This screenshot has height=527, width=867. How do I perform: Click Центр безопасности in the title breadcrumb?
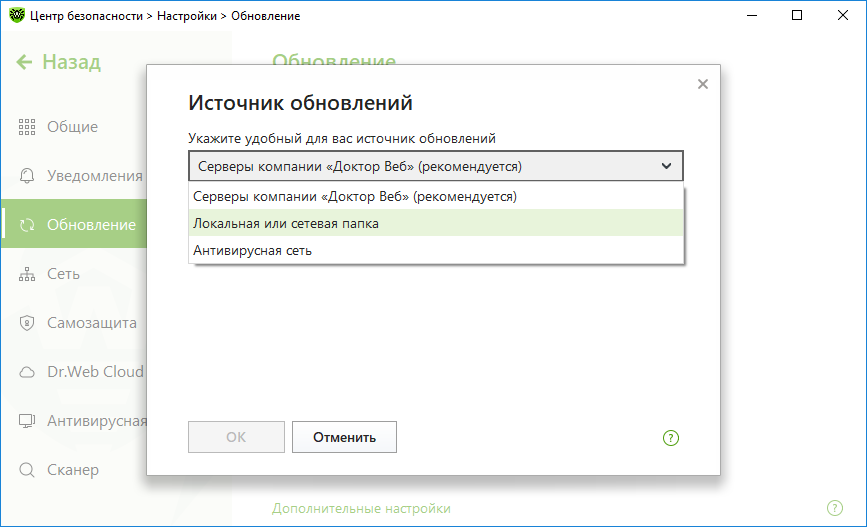pyautogui.click(x=86, y=16)
